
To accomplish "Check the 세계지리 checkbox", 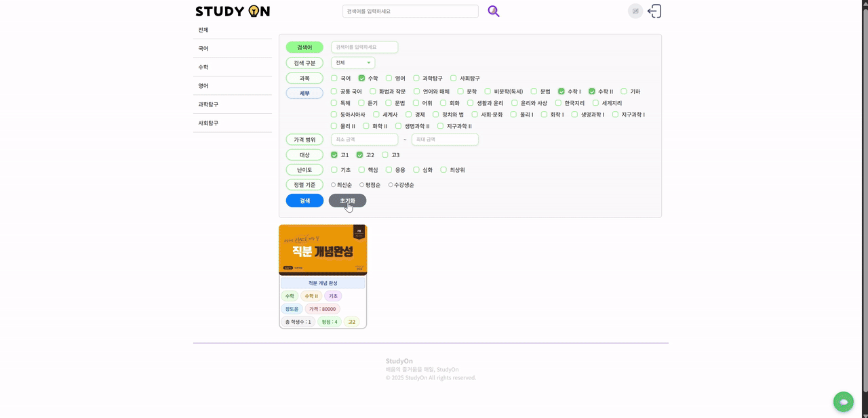I will [596, 103].
